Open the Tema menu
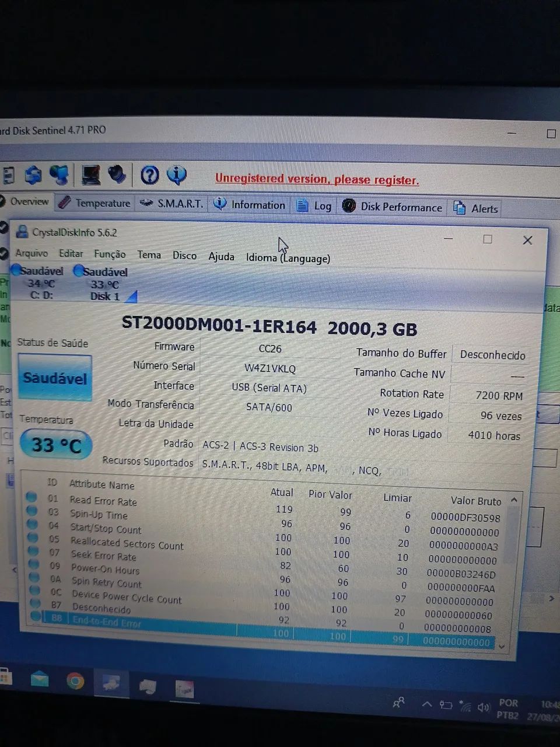This screenshot has height=747, width=560. tap(149, 254)
